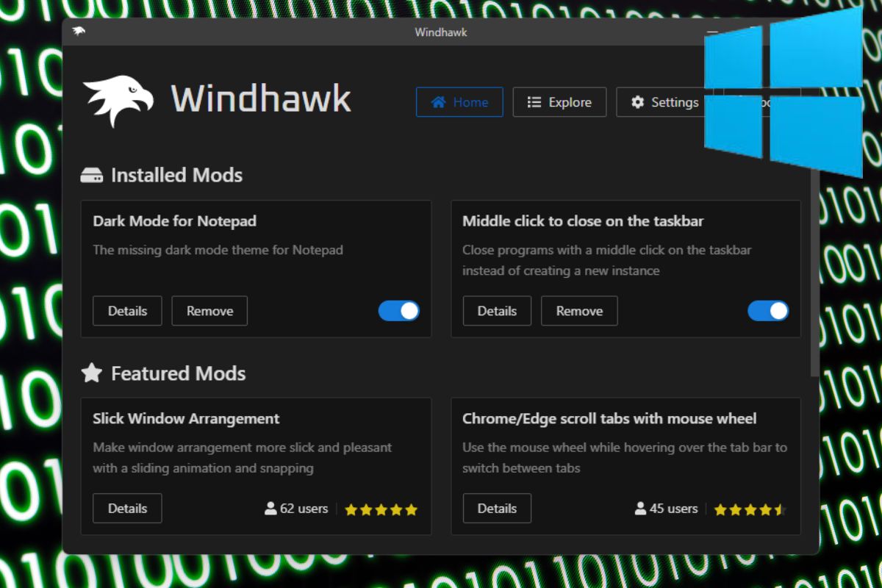Click the small Windhawk icon in the title bar
The image size is (882, 588).
pos(79,32)
